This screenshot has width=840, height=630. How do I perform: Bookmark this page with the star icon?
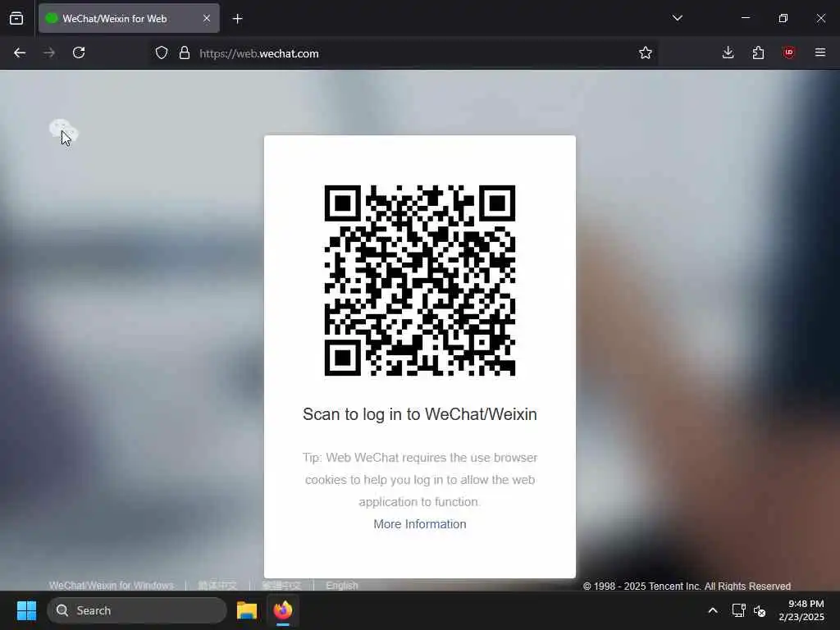[x=646, y=52]
